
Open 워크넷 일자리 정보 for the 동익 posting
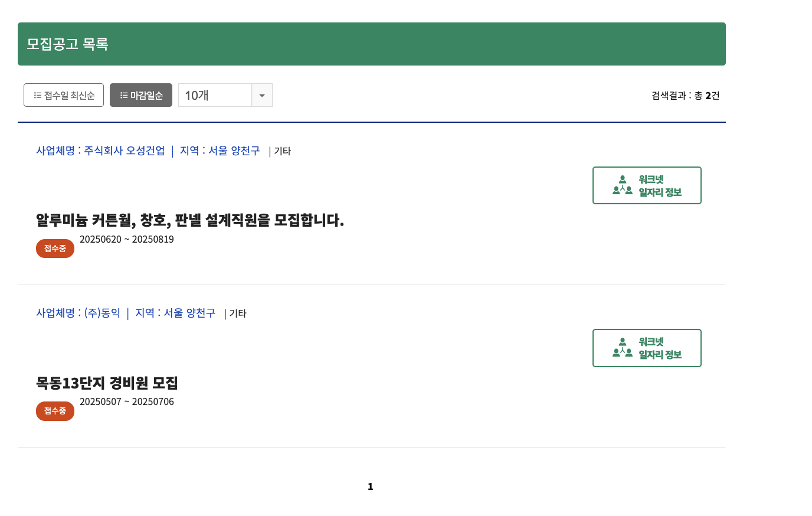[x=647, y=348]
